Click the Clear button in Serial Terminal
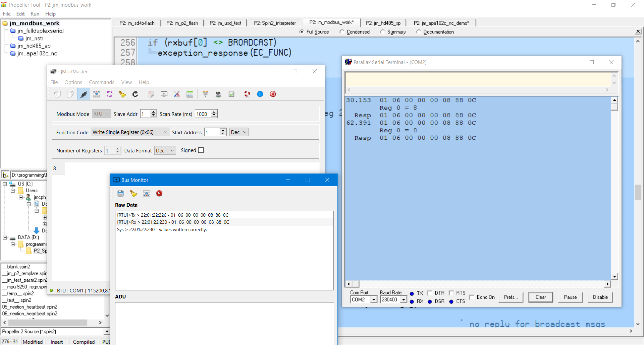 tap(540, 297)
